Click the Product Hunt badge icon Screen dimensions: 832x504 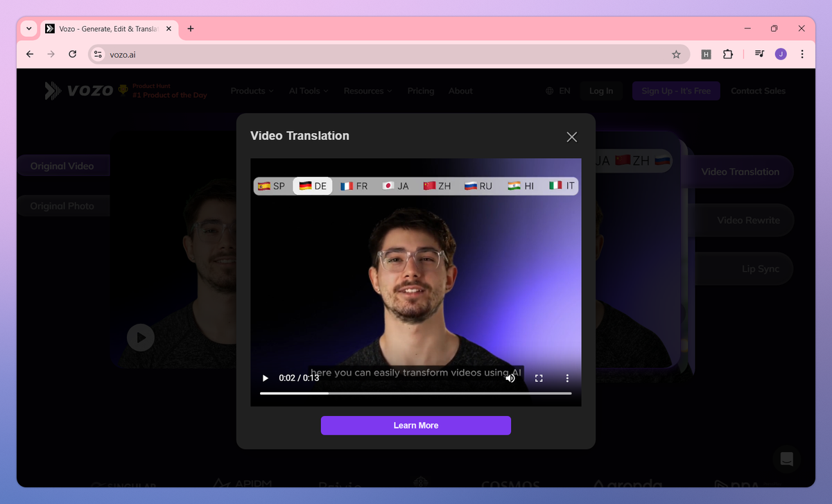coord(123,89)
